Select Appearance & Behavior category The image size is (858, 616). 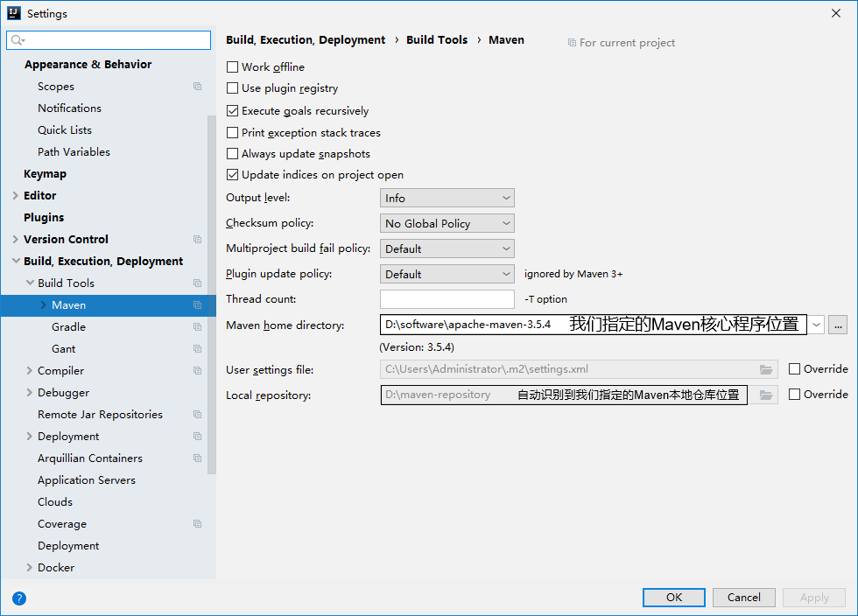(88, 65)
